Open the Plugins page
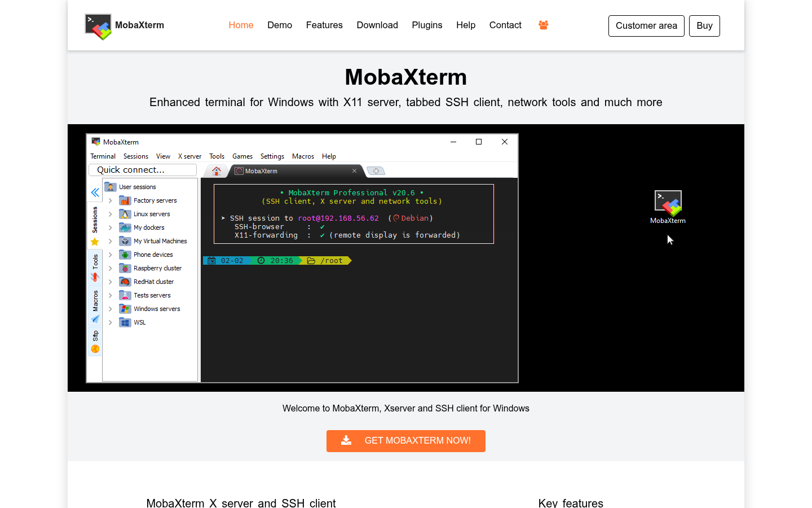Viewport: 812px width, 508px height. coord(427,25)
